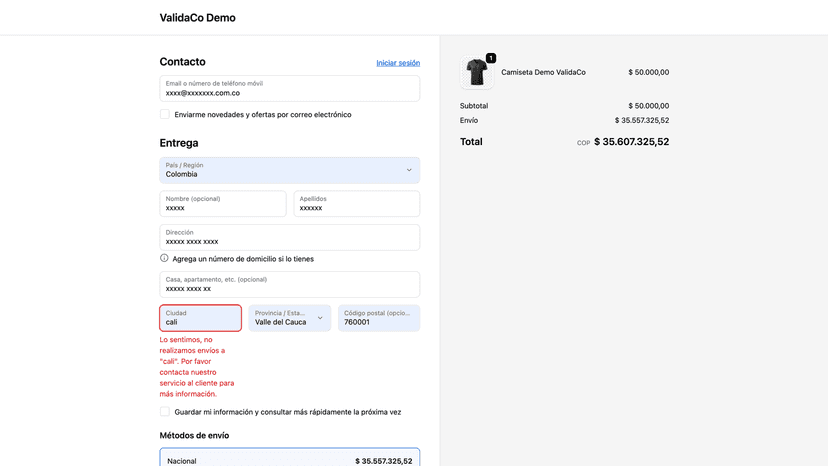Click the Agrega un número de domicilio hint
Viewport: 828px width, 466px height.
tap(243, 259)
